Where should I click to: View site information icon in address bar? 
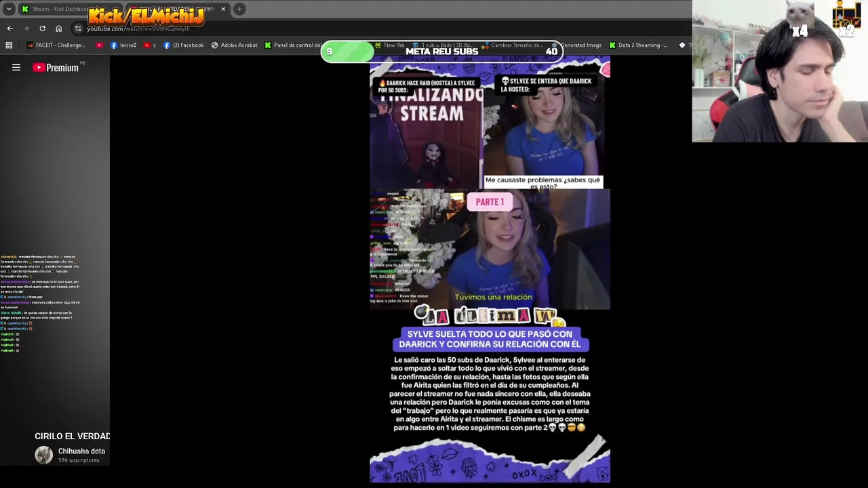(x=78, y=28)
